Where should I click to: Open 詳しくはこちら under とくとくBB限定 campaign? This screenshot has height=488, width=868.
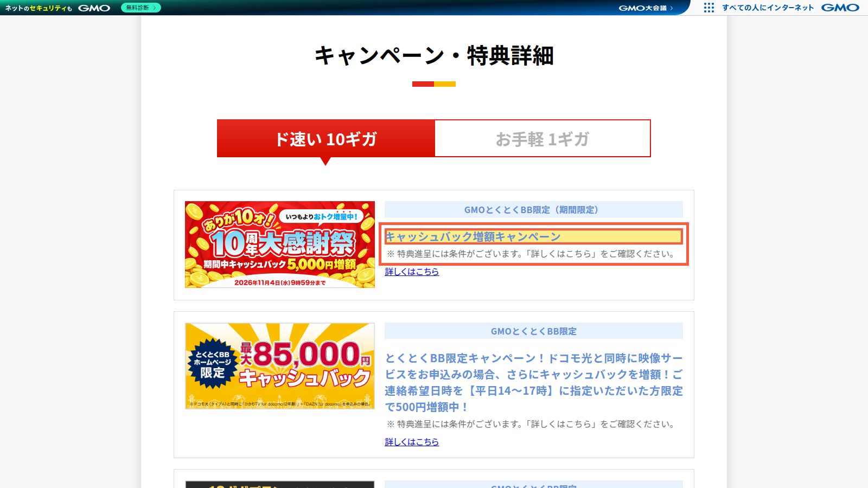point(412,442)
